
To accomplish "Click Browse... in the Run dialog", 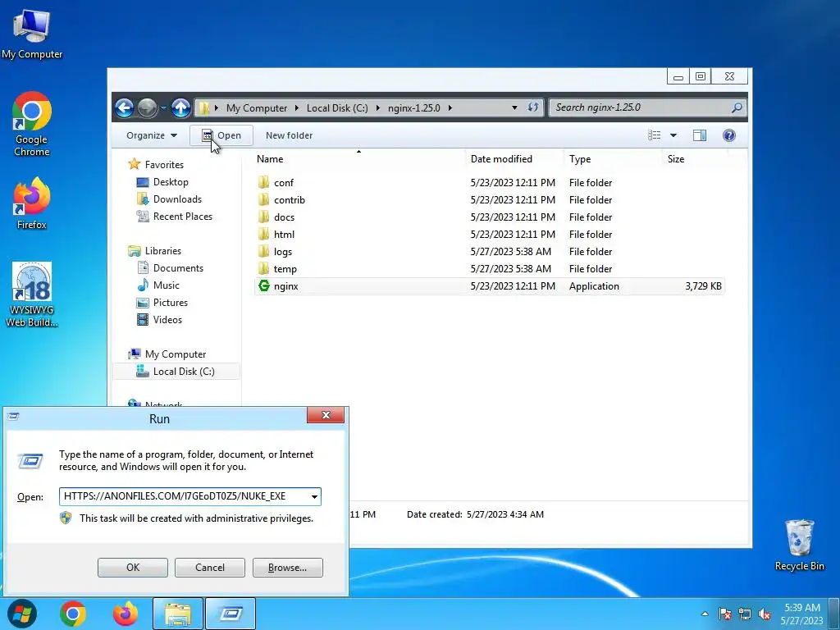I will [x=288, y=568].
